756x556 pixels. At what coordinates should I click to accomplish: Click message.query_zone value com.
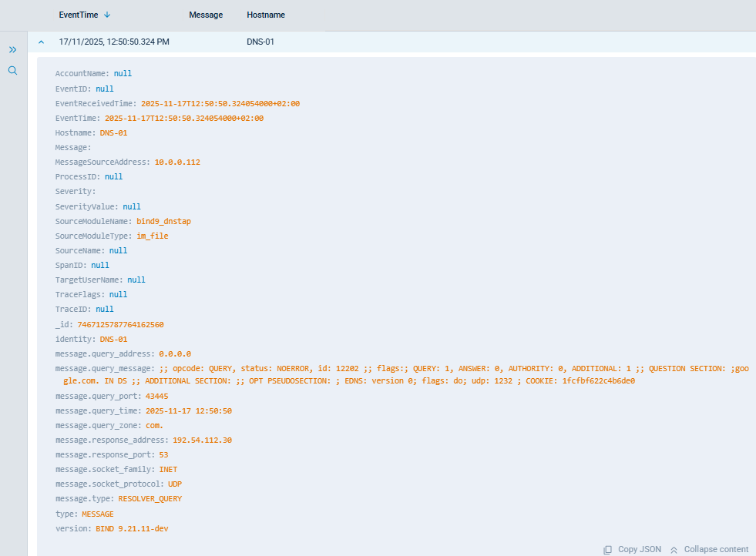(154, 425)
